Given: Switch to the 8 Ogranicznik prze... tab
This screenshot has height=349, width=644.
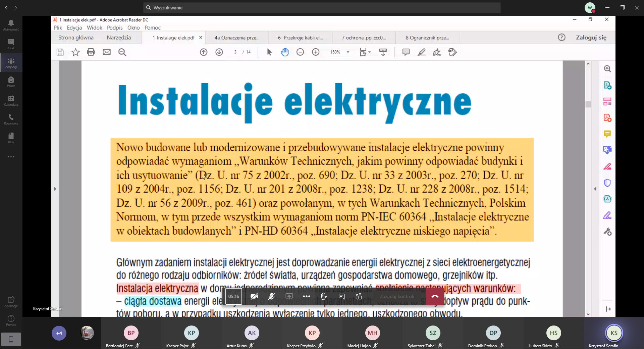Looking at the screenshot, I should [x=427, y=38].
